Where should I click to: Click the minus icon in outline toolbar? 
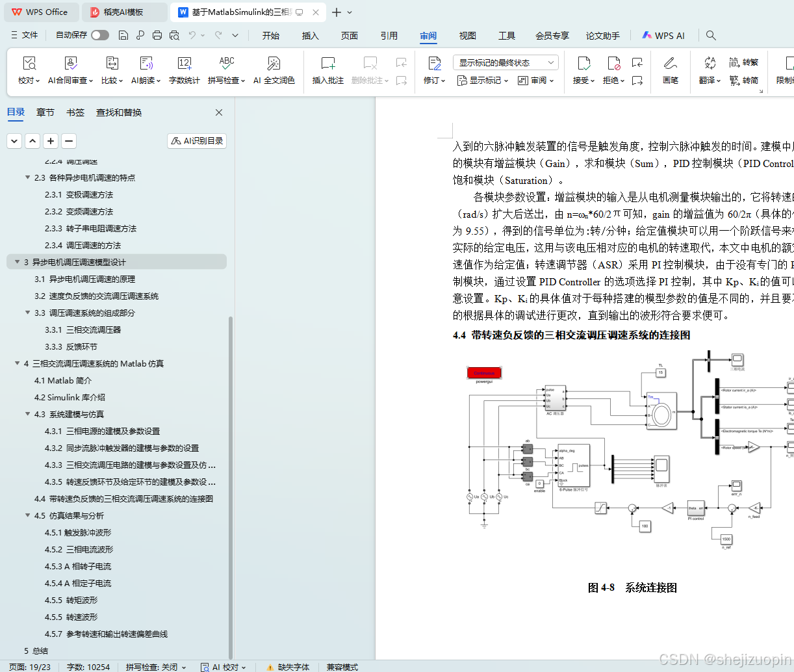point(69,140)
